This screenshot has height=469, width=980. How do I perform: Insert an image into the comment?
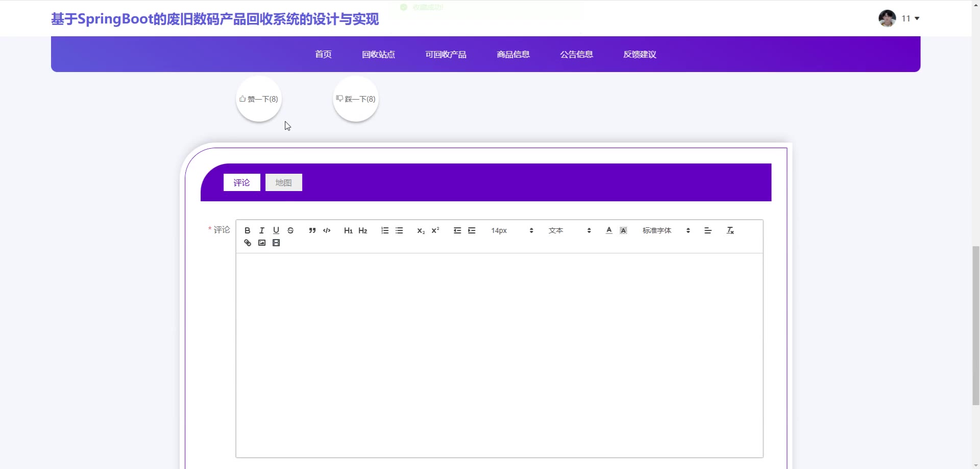pyautogui.click(x=262, y=243)
